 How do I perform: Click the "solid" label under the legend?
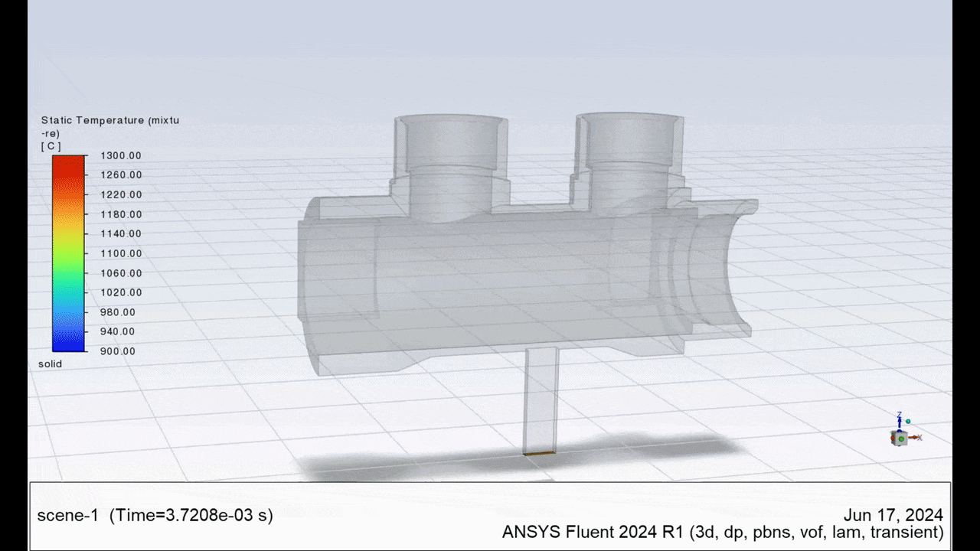tap(51, 364)
